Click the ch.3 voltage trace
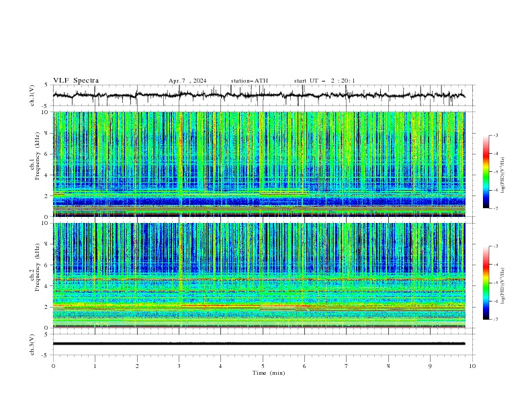 [259, 344]
